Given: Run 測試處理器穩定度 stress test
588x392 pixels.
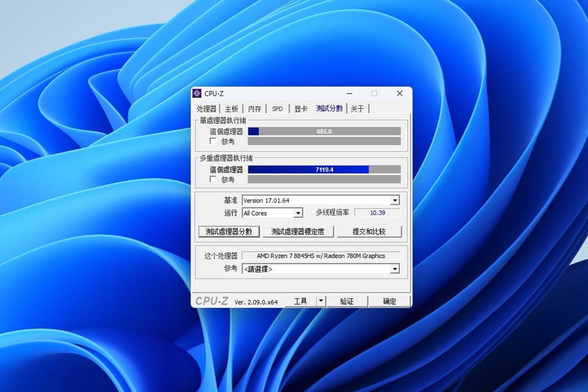Looking at the screenshot, I should [298, 232].
